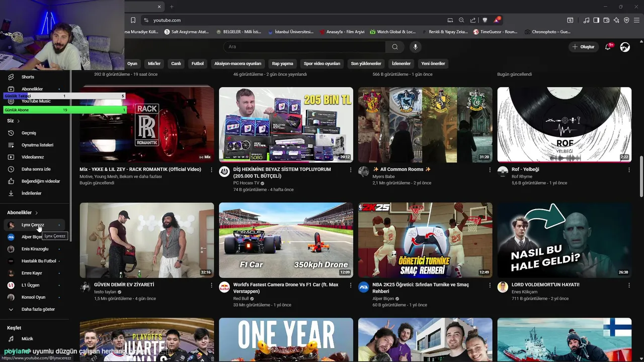Open the TimeGuessr bookmark
The height and width of the screenshot is (362, 644).
tap(495, 32)
